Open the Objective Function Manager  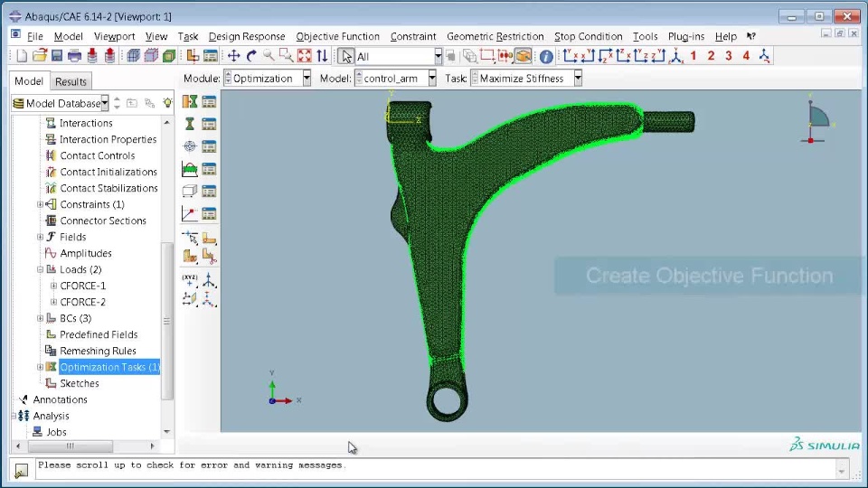[209, 146]
